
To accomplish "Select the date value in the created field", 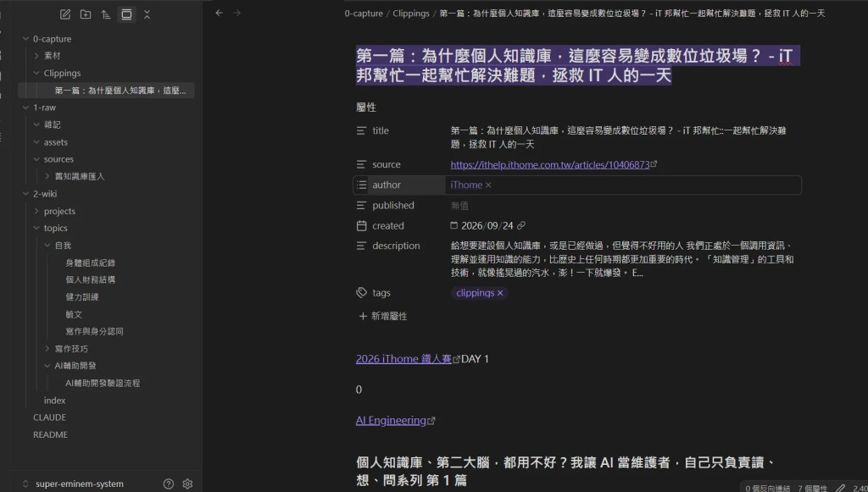I will point(487,225).
